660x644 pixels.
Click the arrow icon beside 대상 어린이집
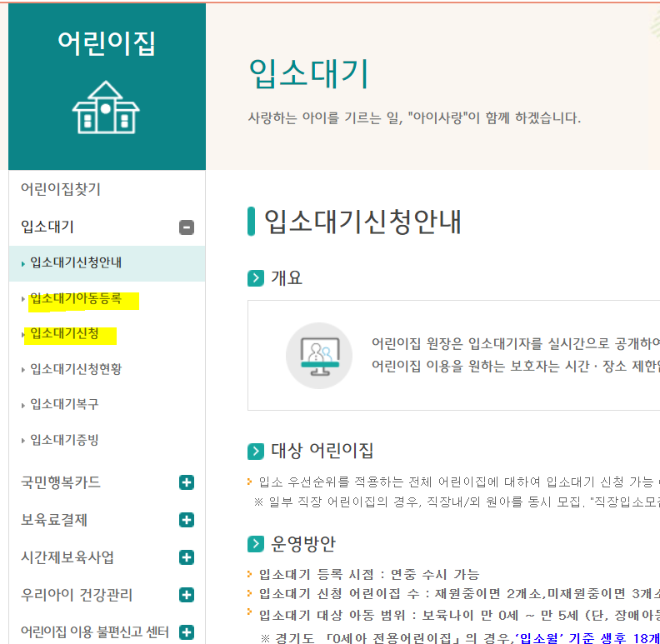coord(256,452)
